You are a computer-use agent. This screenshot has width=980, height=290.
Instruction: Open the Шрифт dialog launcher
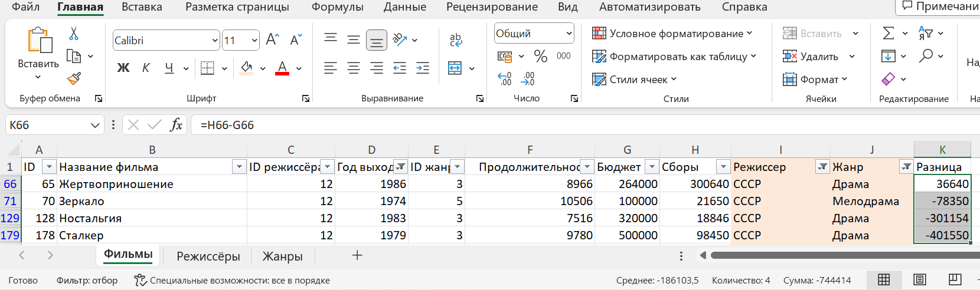pos(306,98)
